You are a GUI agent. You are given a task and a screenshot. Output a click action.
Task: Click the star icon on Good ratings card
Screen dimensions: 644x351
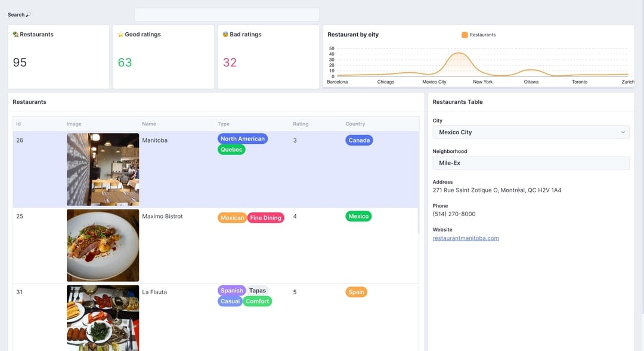click(119, 34)
